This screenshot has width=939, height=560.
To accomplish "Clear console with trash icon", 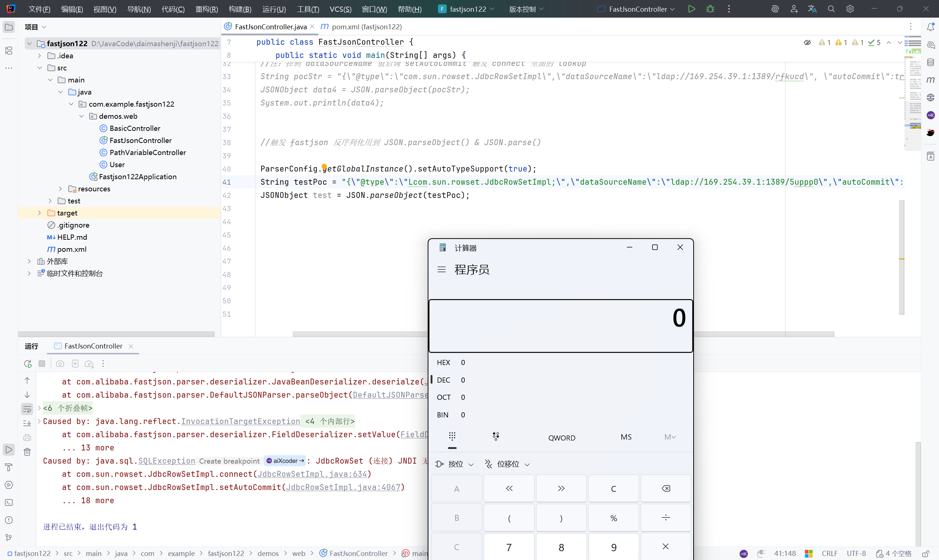I will click(x=27, y=452).
